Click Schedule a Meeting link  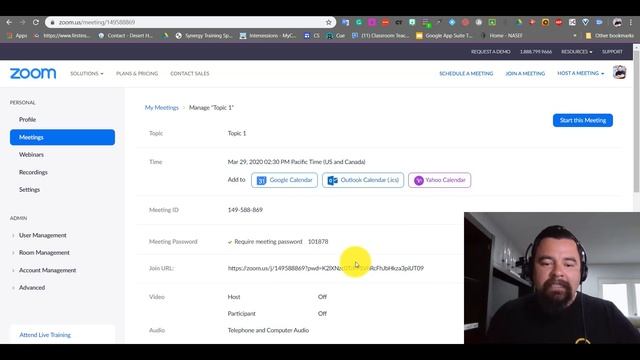click(x=466, y=73)
